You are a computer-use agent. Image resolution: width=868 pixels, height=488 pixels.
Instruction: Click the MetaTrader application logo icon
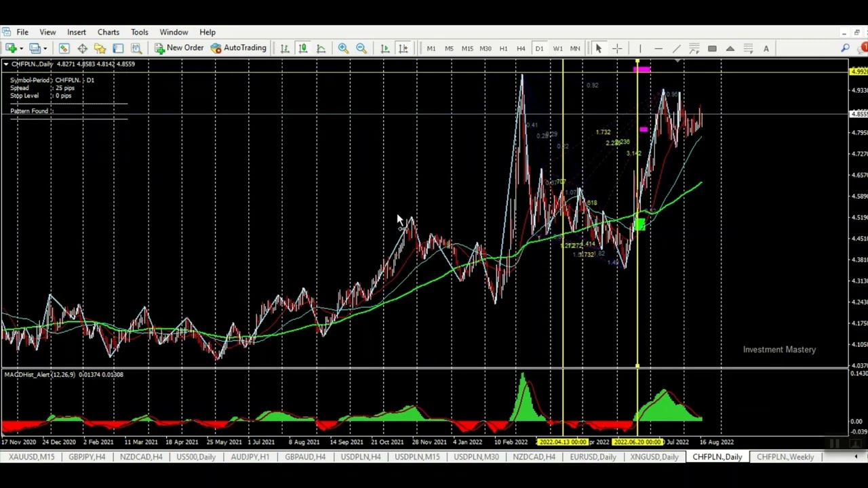(5, 32)
